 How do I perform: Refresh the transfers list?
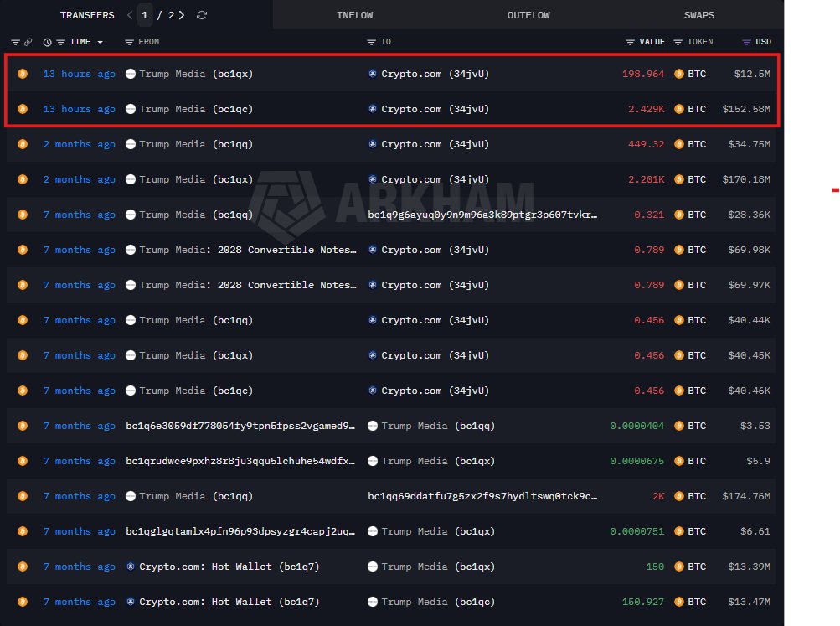(202, 15)
